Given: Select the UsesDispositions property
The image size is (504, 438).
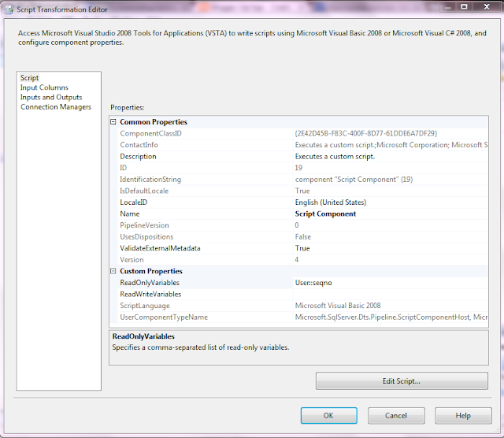Looking at the screenshot, I should 146,237.
